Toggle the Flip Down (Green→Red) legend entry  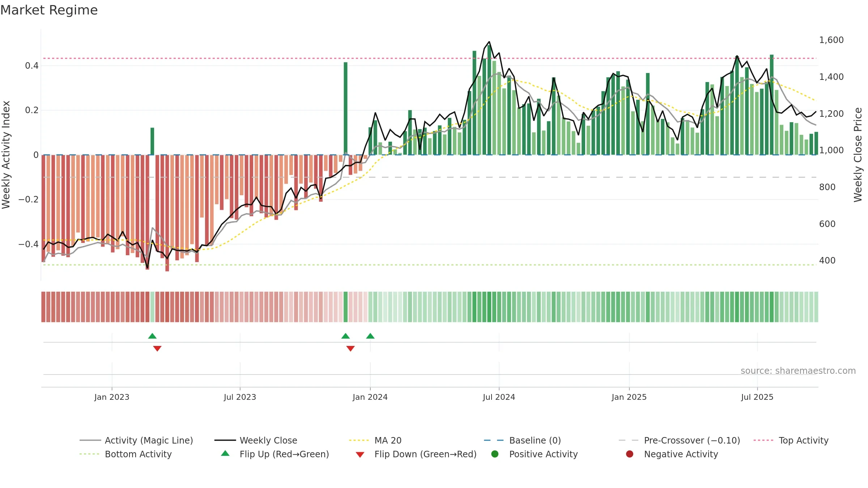point(416,454)
